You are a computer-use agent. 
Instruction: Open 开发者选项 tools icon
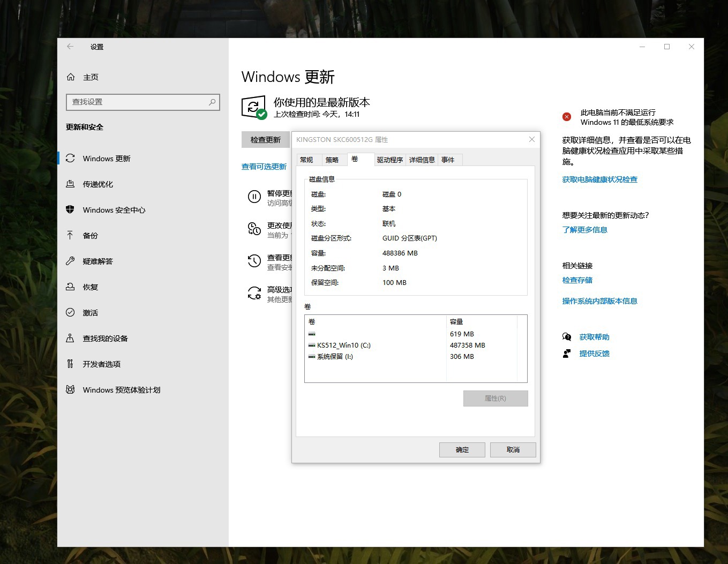[x=70, y=364]
